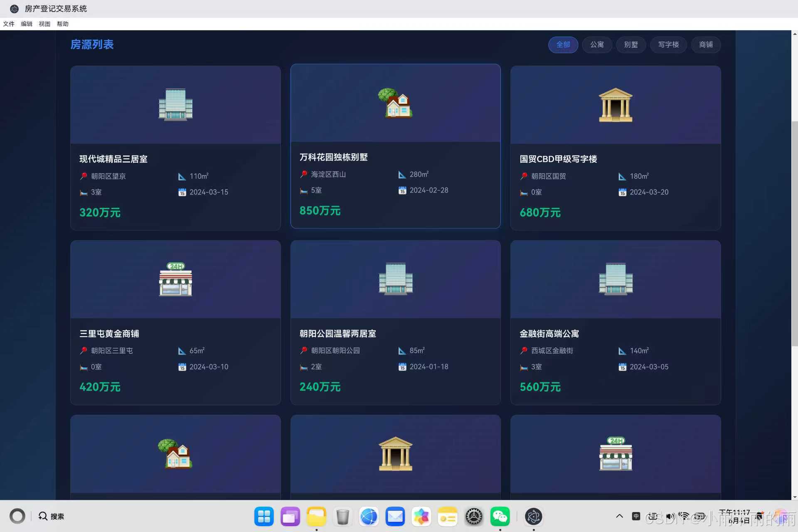
Task: Open listing title 现代城精品三居室
Action: 113,159
